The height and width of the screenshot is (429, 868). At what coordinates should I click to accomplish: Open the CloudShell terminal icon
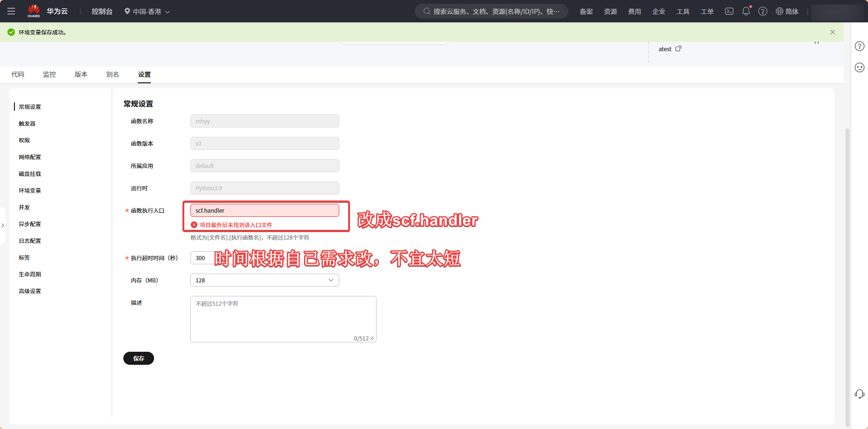pyautogui.click(x=729, y=11)
